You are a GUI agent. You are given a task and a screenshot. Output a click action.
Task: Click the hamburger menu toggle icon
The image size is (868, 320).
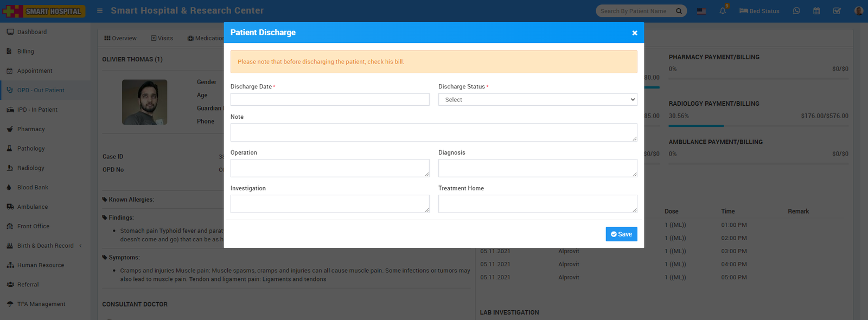click(100, 11)
